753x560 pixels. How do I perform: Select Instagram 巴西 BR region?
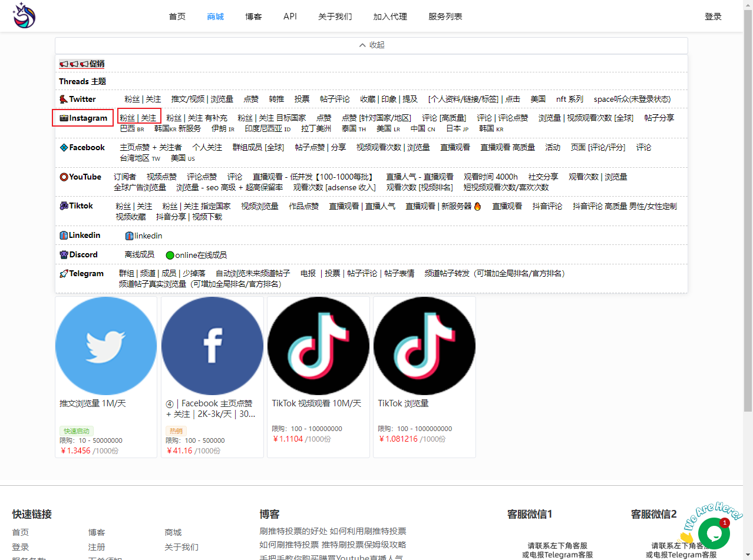click(x=132, y=128)
